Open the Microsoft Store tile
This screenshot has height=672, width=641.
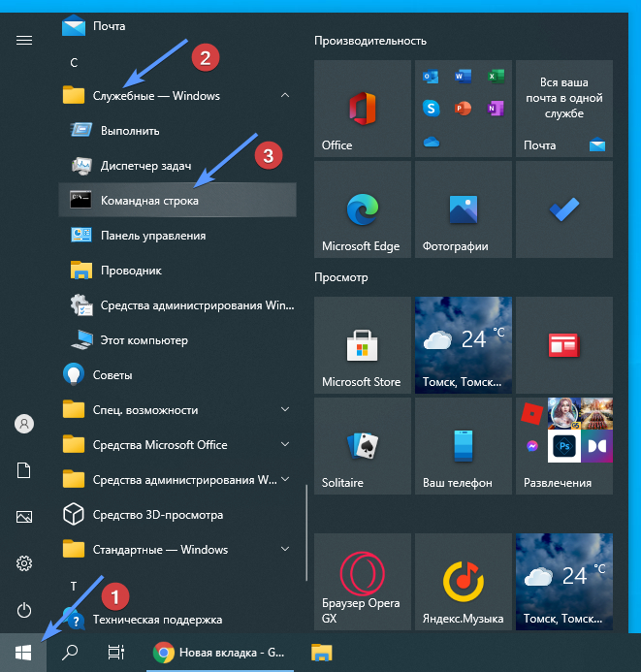tap(363, 345)
